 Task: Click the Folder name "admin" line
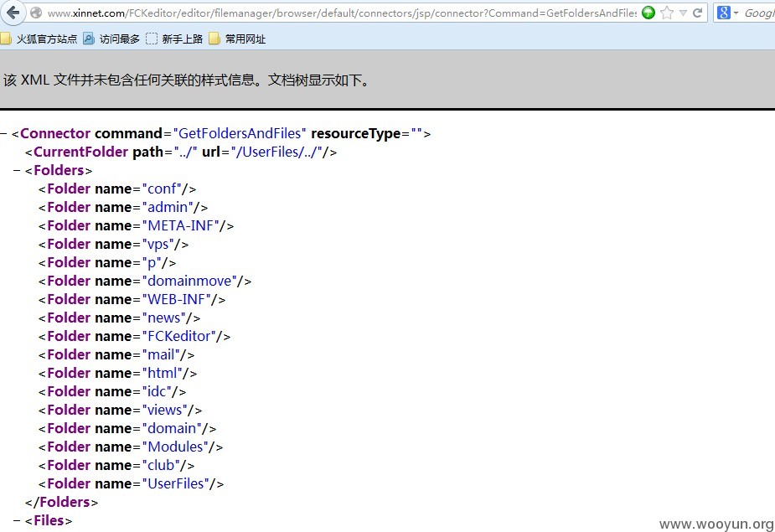(123, 207)
